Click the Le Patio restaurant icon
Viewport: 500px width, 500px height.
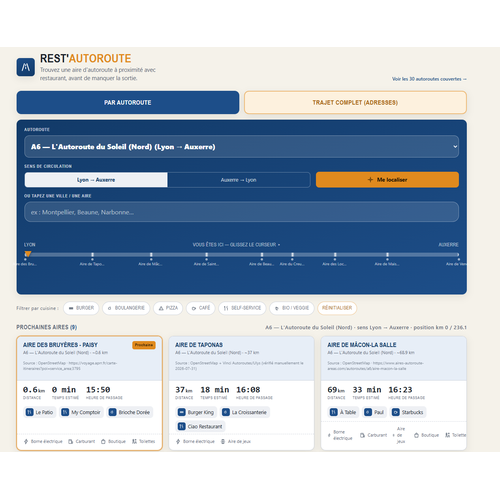click(29, 412)
